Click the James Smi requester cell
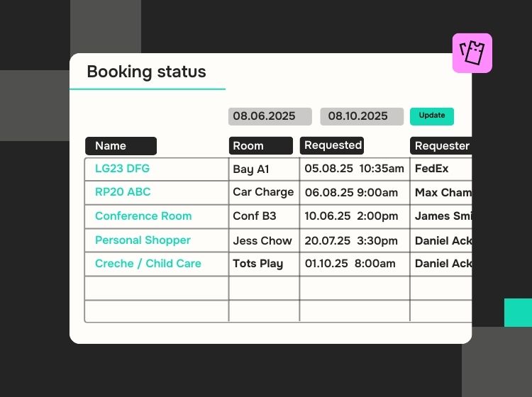This screenshot has height=397, width=532. (x=440, y=216)
